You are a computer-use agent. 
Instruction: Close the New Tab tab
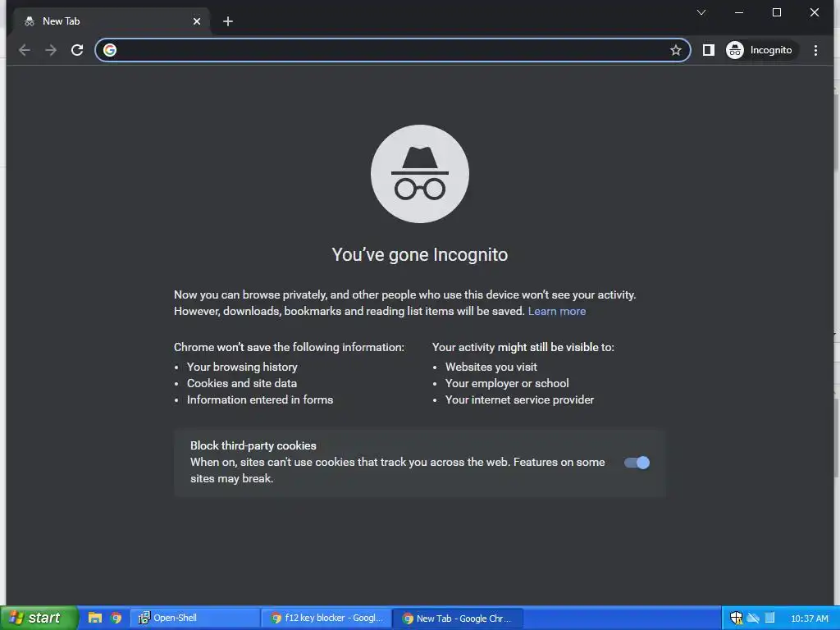197,21
